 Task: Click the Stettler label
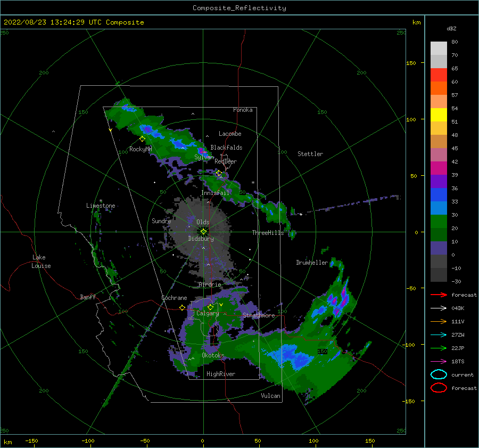pyautogui.click(x=310, y=154)
